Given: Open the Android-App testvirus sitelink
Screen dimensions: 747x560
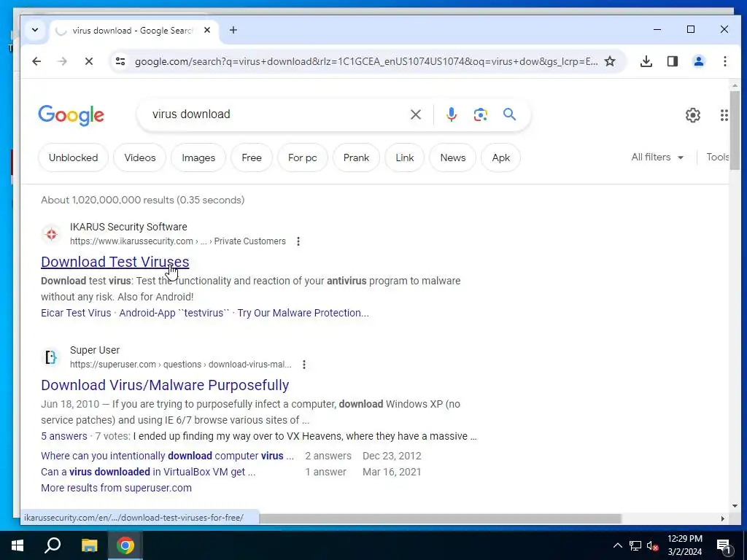Looking at the screenshot, I should point(174,313).
